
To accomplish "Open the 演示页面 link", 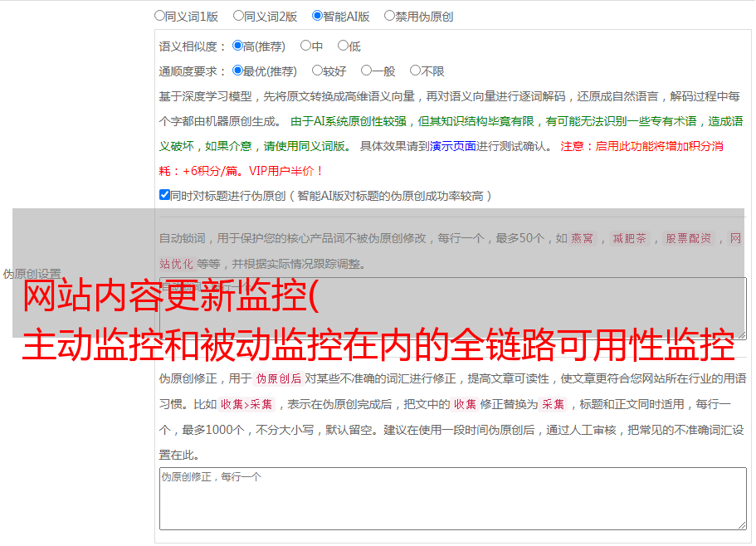I will pyautogui.click(x=453, y=147).
